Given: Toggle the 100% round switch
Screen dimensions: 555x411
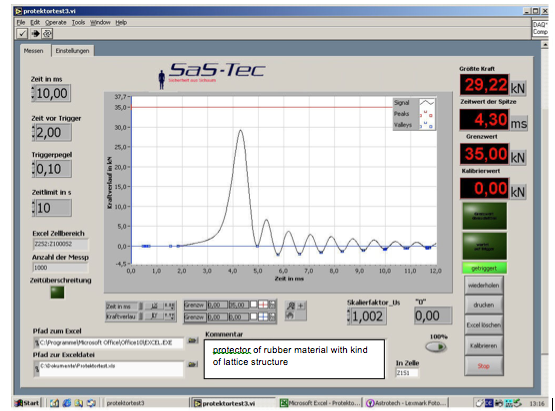Looking at the screenshot, I should [x=436, y=347].
